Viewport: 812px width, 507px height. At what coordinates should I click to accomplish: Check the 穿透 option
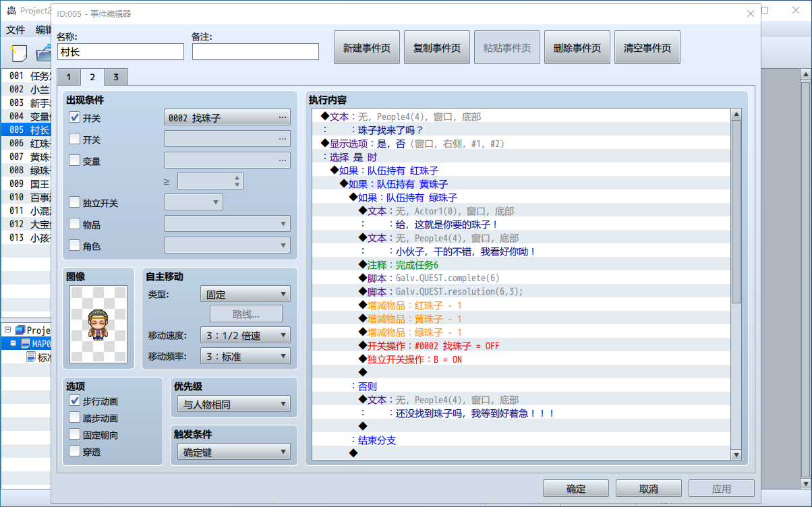point(75,452)
